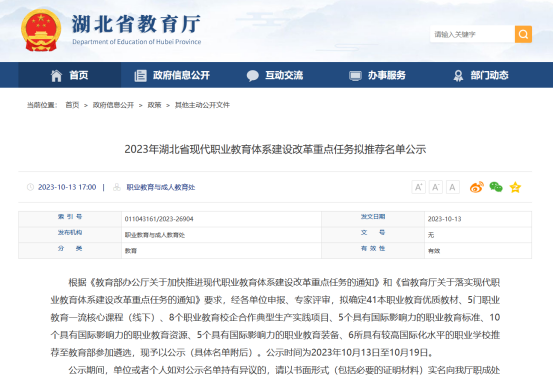Add page to favorites with star icon

pos(515,187)
